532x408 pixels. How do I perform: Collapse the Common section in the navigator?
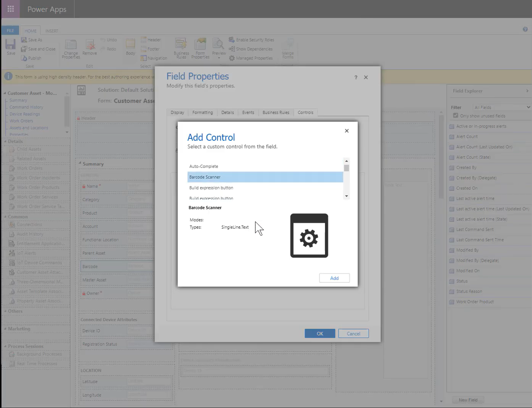[x=5, y=216]
